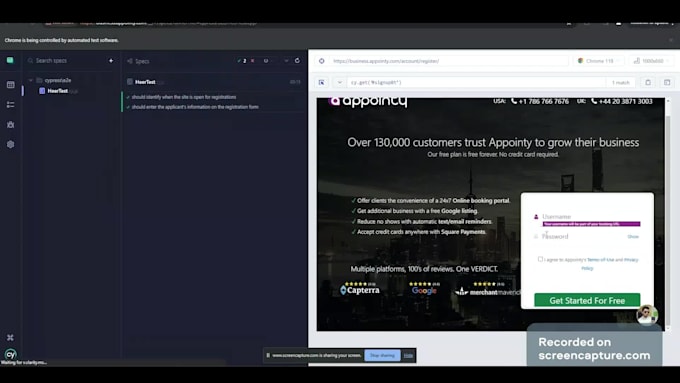680x383 pixels.
Task: Click the HeerTest spec header in reporter
Action: point(145,82)
